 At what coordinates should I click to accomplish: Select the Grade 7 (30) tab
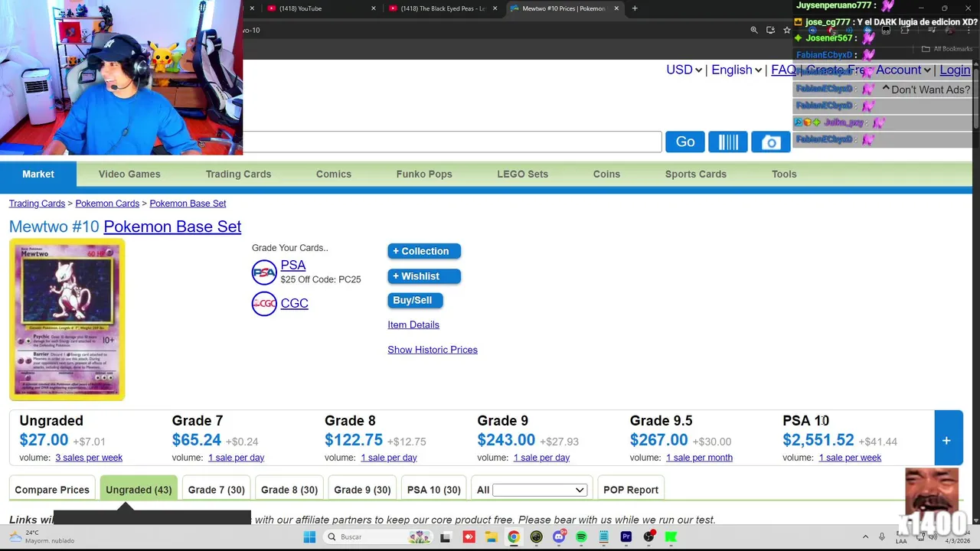pos(217,490)
